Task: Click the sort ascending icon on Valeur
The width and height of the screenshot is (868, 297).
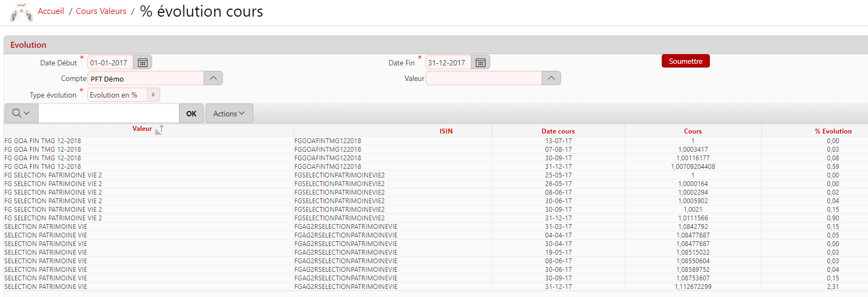Action: tap(159, 129)
